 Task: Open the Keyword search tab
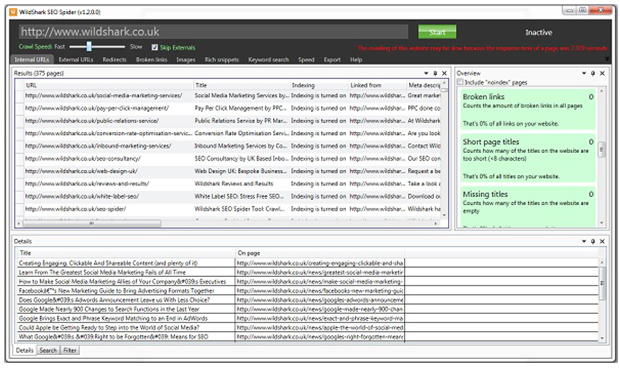(x=268, y=60)
